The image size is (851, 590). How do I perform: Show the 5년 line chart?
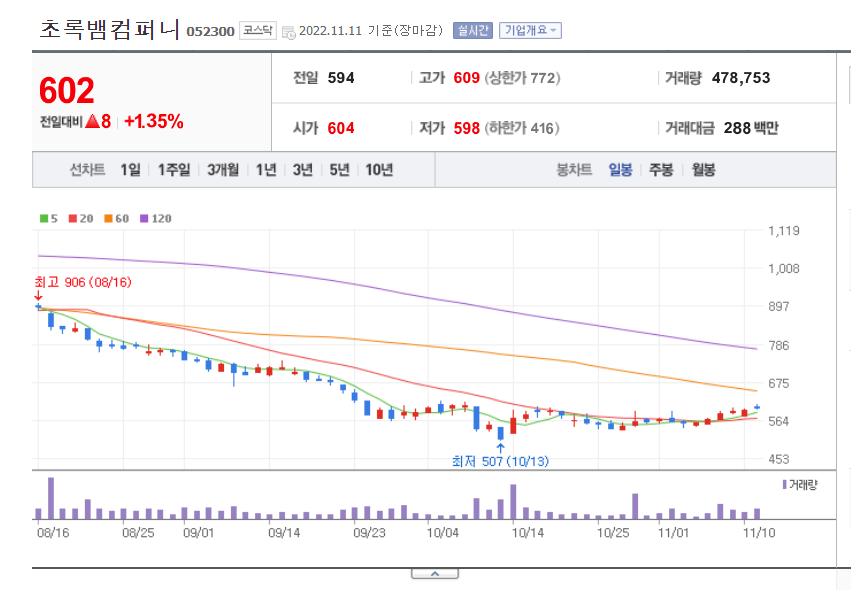pos(340,170)
